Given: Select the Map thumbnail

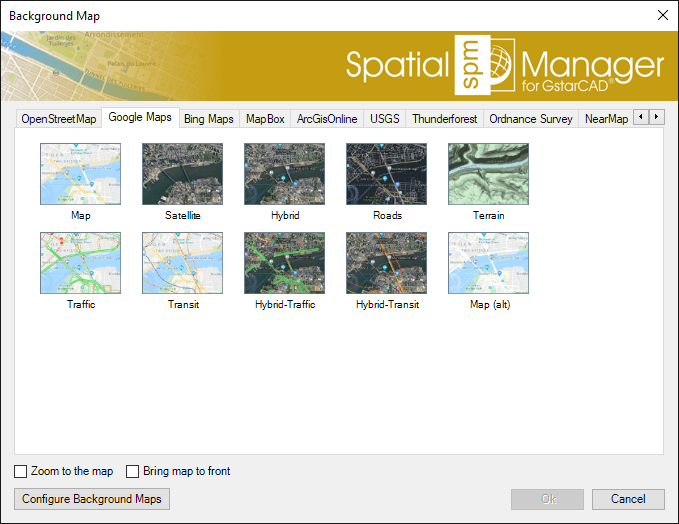Looking at the screenshot, I should click(x=80, y=174).
